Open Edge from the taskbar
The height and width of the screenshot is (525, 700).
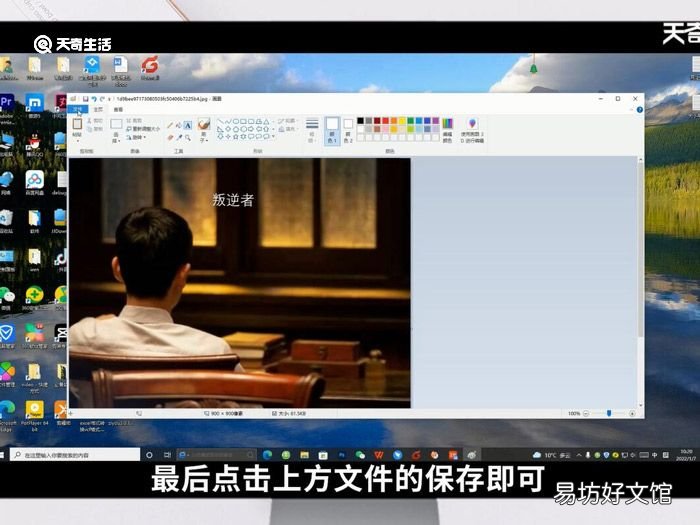[267, 455]
